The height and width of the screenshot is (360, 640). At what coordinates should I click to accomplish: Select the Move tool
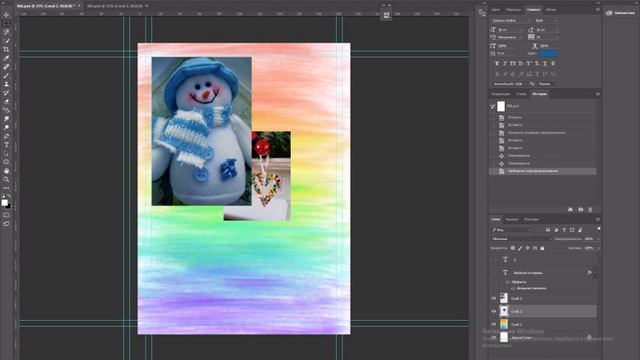click(x=6, y=15)
